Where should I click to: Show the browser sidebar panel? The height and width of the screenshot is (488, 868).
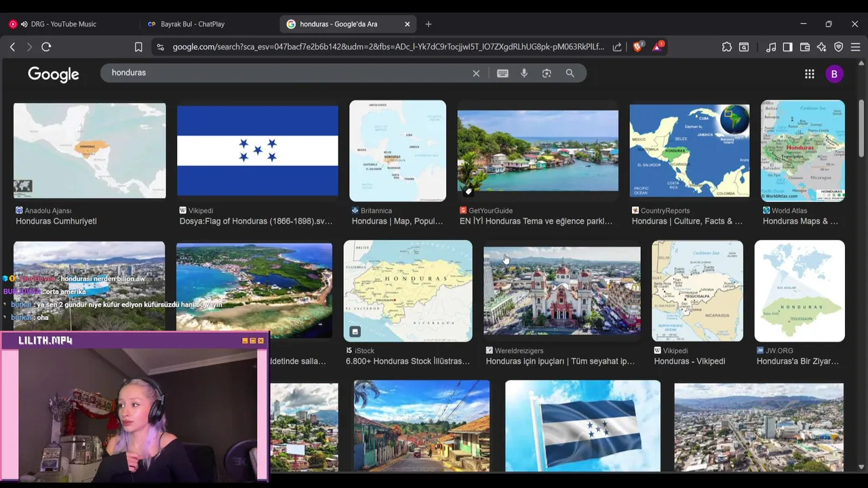(787, 47)
